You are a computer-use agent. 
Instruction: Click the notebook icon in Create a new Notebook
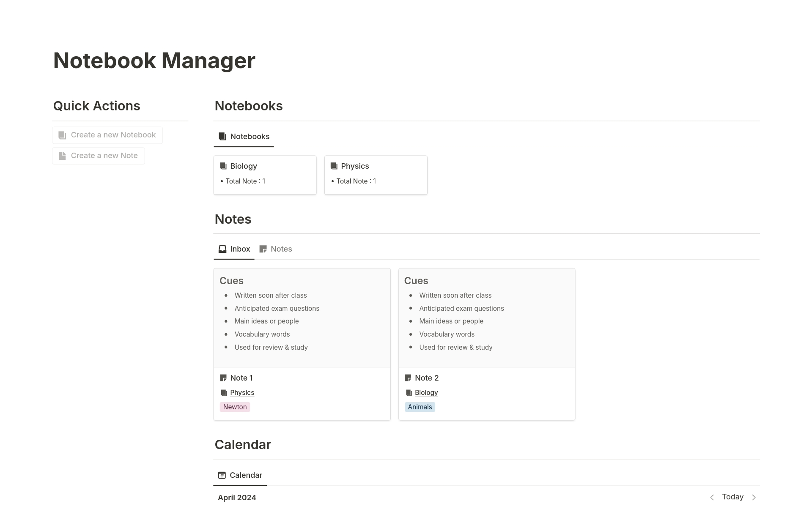[x=62, y=134]
